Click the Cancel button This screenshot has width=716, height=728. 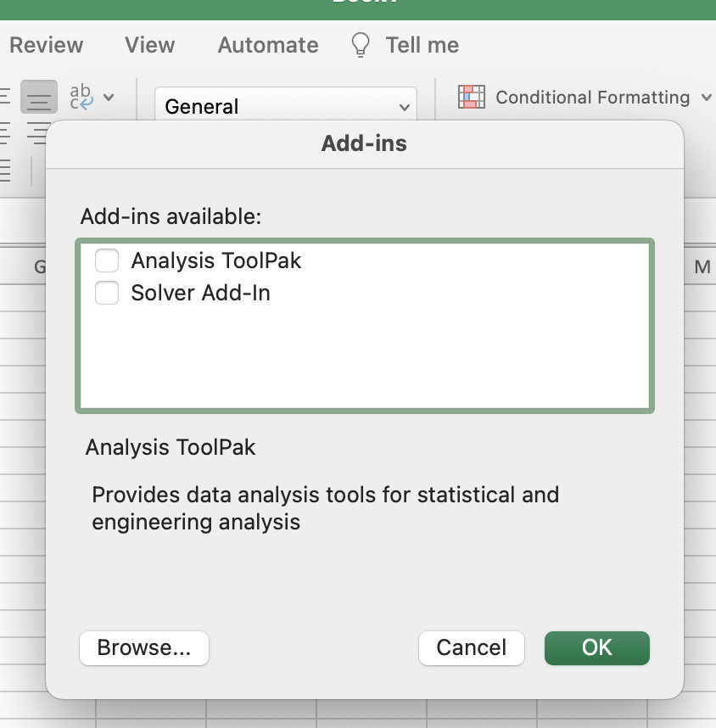pos(471,648)
